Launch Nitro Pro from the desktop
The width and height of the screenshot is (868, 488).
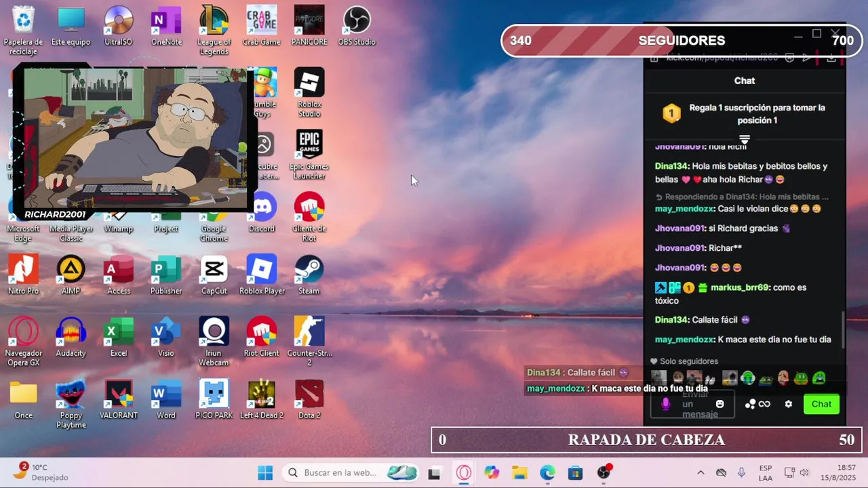(24, 276)
